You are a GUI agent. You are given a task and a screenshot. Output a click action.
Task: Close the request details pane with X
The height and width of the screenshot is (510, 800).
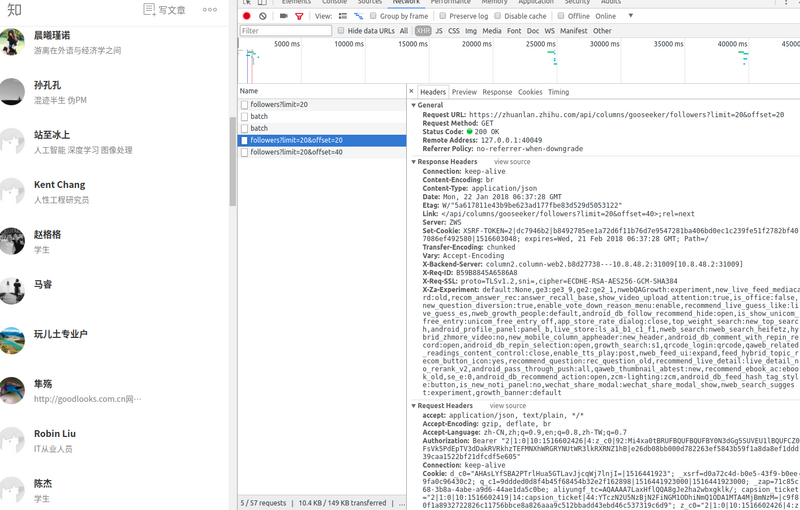[411, 91]
